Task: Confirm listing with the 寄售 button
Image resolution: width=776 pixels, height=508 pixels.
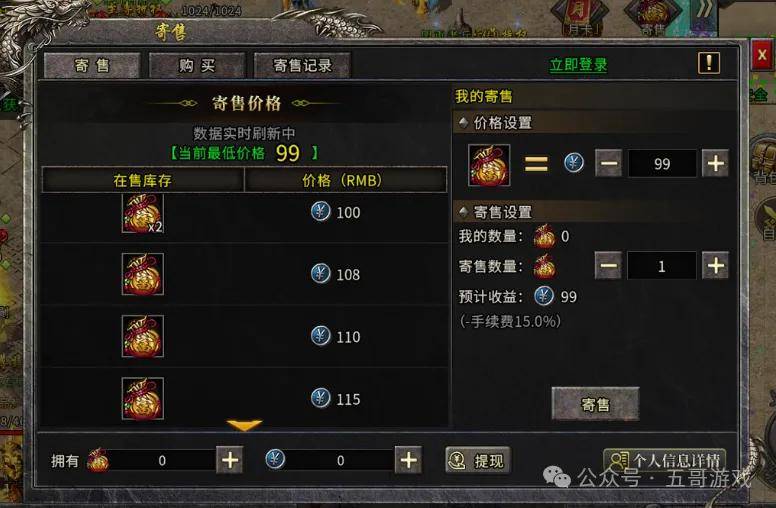Action: (x=595, y=405)
